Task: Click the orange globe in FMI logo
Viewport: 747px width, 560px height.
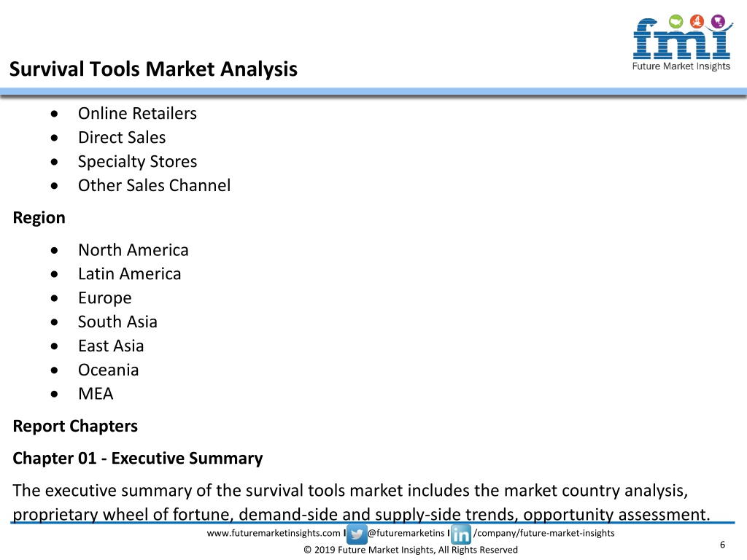Action: (697, 21)
